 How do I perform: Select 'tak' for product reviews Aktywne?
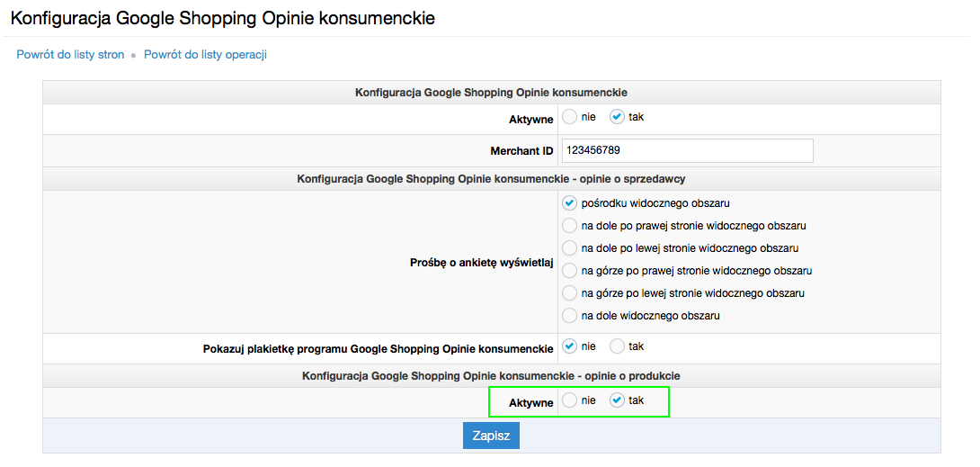tap(617, 401)
